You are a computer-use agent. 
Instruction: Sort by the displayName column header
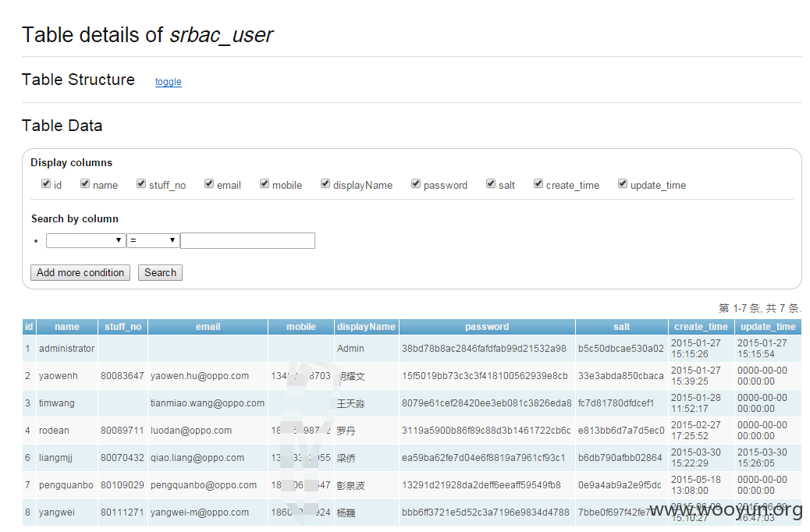[366, 326]
